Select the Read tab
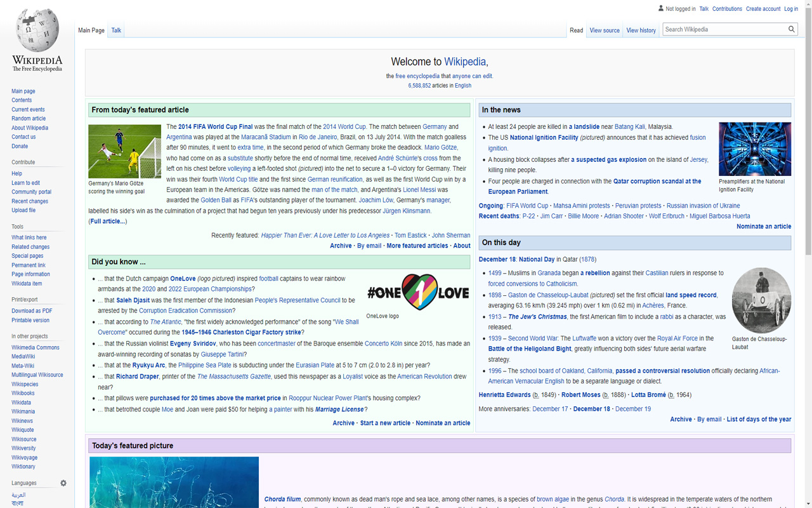The height and width of the screenshot is (508, 812). tap(576, 30)
